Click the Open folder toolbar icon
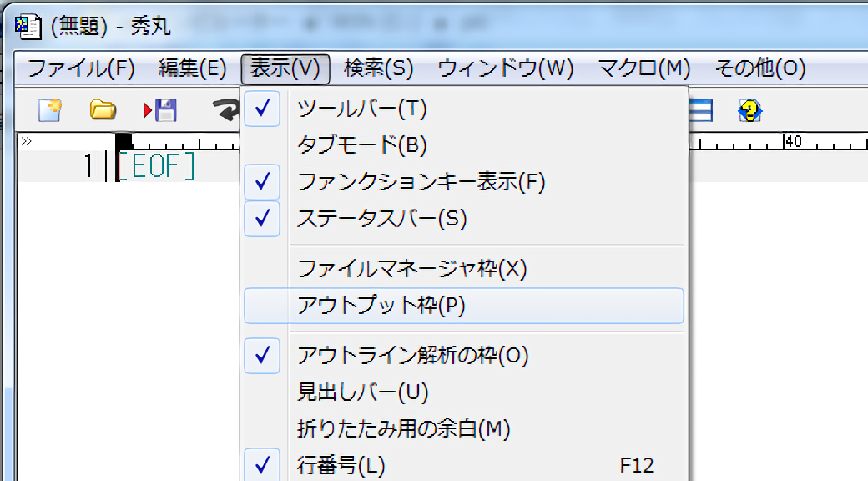 click(103, 109)
